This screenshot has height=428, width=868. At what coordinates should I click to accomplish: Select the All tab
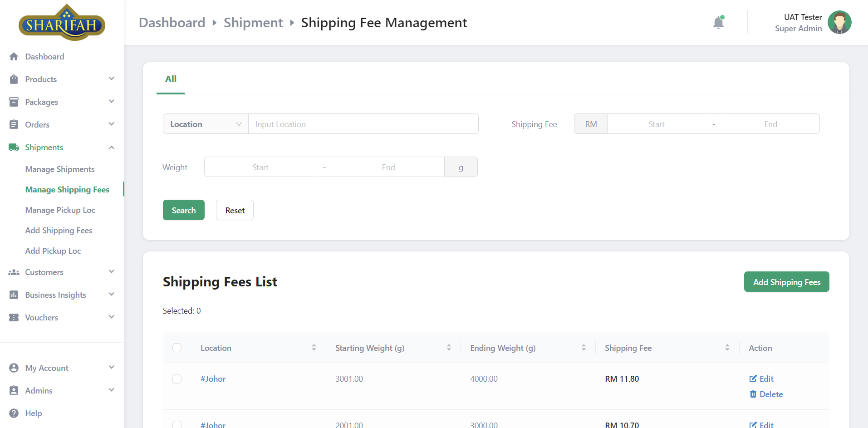coord(171,79)
